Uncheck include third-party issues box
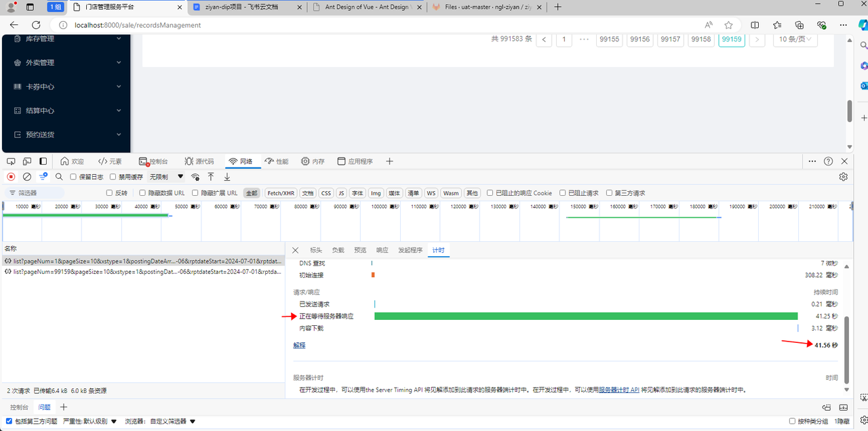Image resolution: width=868 pixels, height=431 pixels. pos(9,422)
